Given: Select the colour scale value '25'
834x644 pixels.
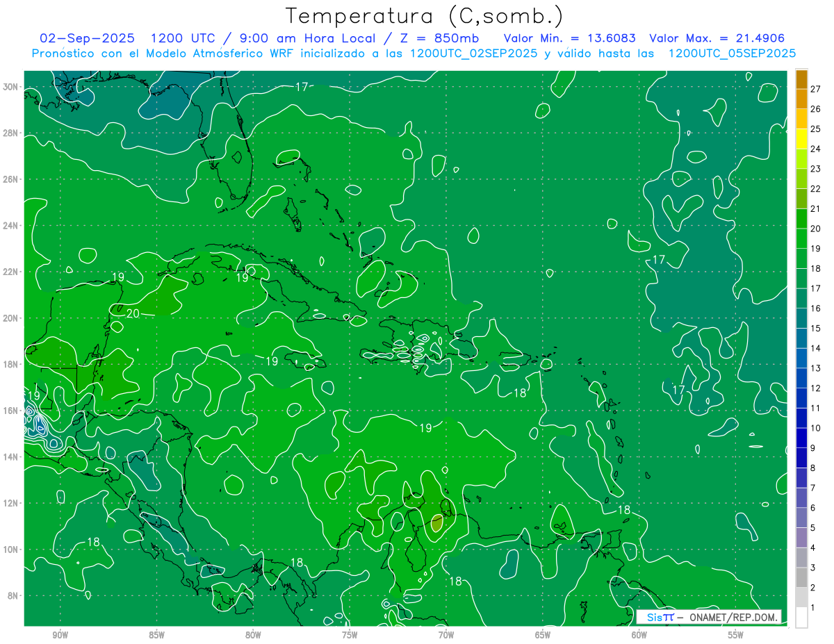Looking at the screenshot, I should 816,128.
